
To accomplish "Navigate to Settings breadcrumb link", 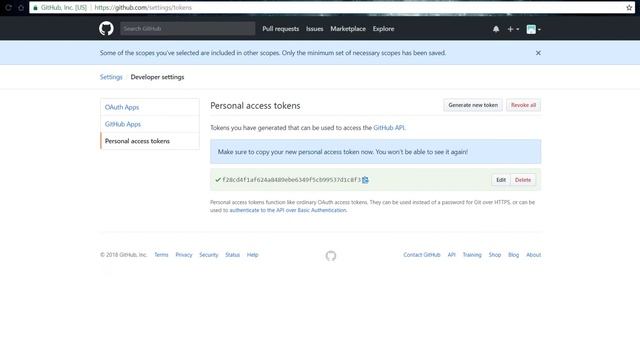I will pos(111,77).
